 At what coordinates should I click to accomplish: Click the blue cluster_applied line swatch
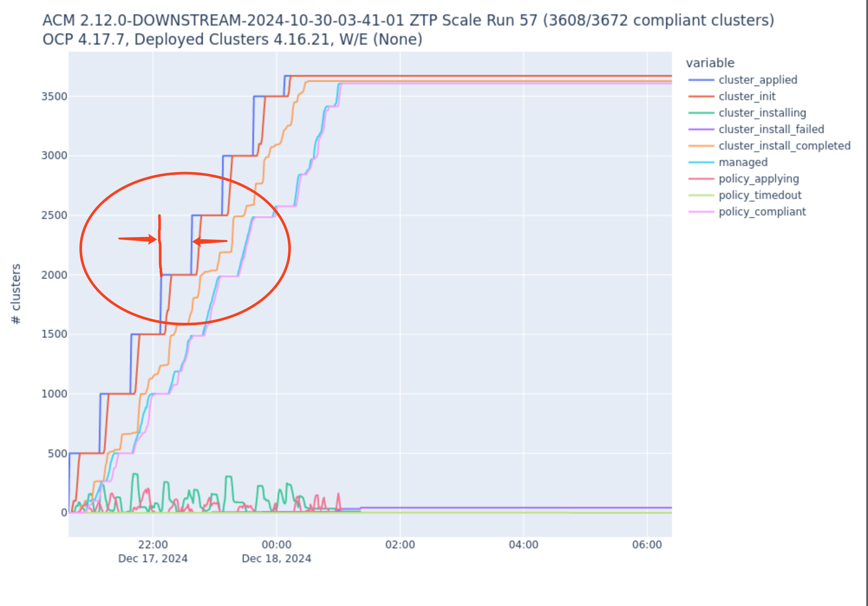[701, 80]
